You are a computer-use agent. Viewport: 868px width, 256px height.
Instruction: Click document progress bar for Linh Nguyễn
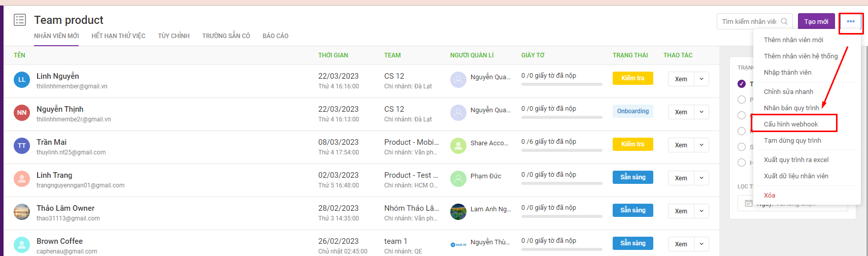(x=562, y=84)
